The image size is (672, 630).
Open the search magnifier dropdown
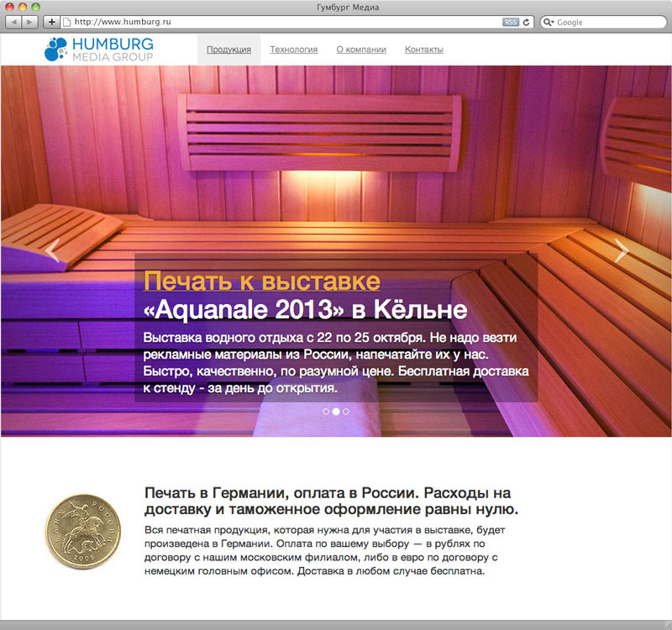549,22
